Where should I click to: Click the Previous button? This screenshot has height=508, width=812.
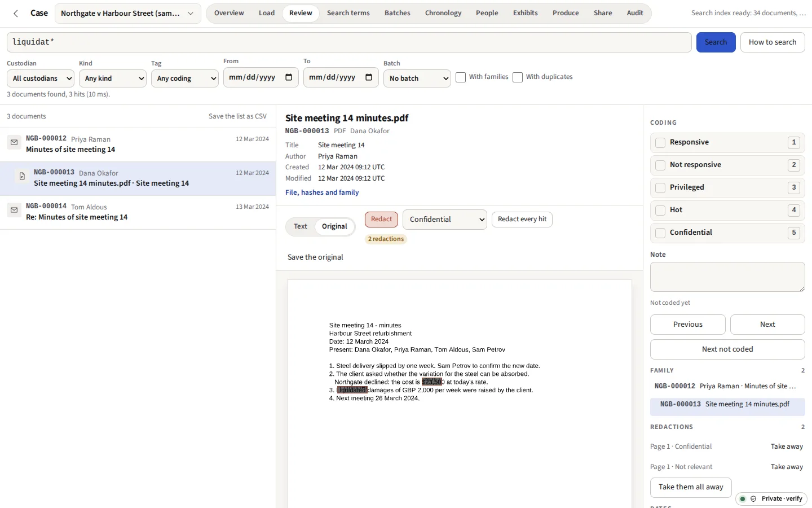[688, 325]
